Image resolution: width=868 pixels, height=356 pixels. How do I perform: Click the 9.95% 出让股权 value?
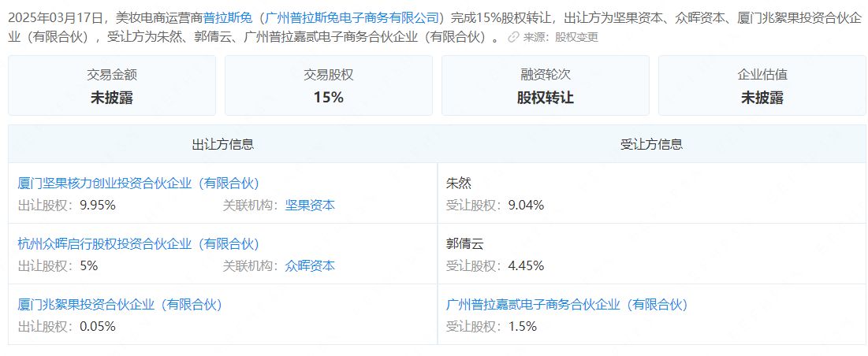click(98, 205)
